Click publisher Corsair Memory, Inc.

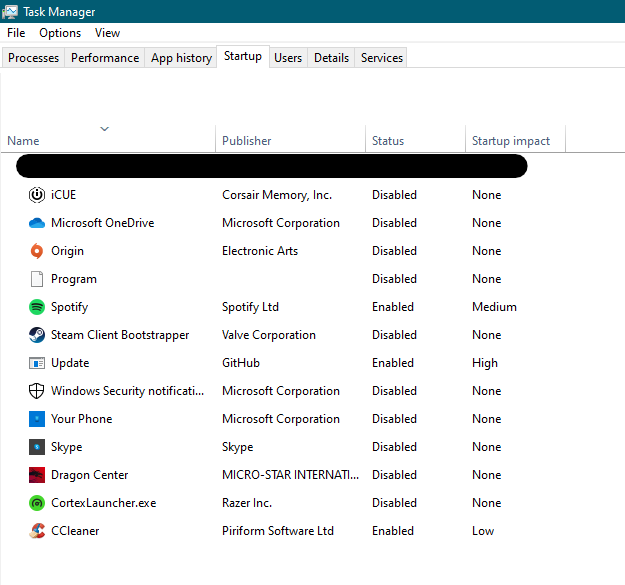click(277, 195)
